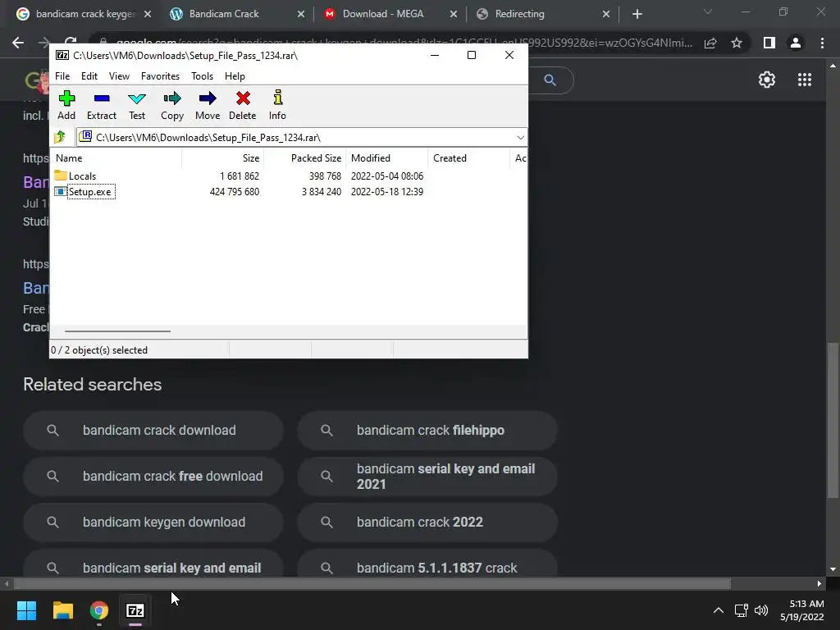Open the Windows Start menu
840x630 pixels.
(x=26, y=610)
